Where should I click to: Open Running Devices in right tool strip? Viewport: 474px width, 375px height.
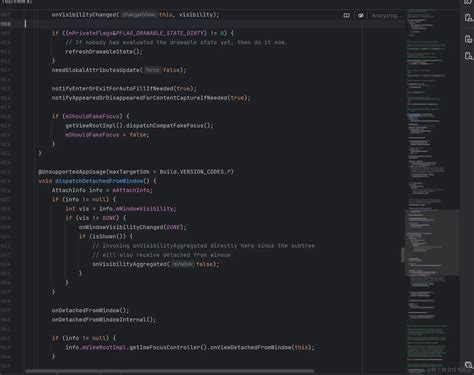pyautogui.click(x=468, y=39)
